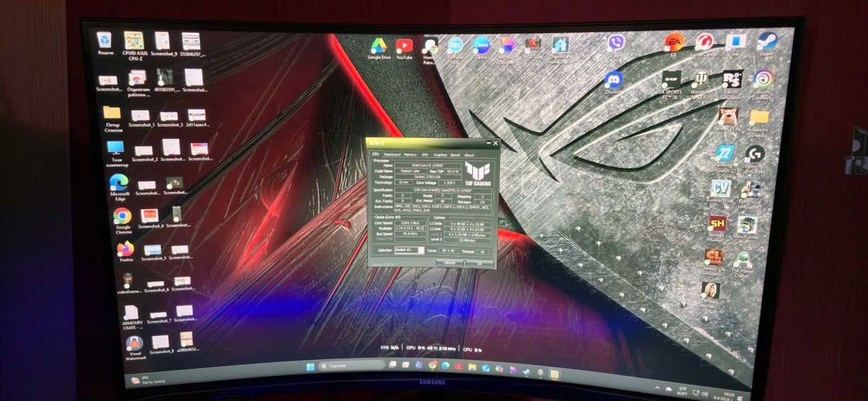Click the Raptor Lake code name value
The width and height of the screenshot is (868, 401).
coord(411,171)
